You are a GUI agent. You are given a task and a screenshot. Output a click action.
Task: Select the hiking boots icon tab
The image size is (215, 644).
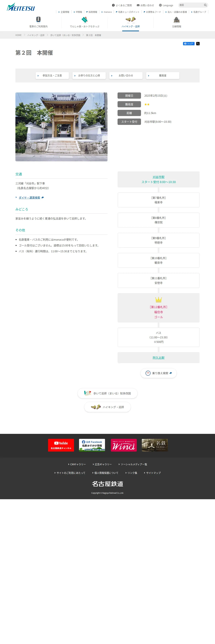pyautogui.click(x=130, y=20)
